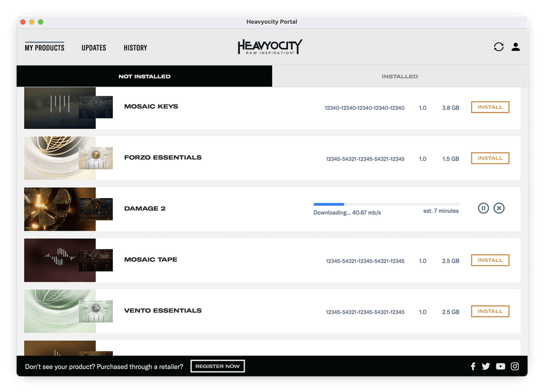Install Forzo Essentials

coord(489,158)
